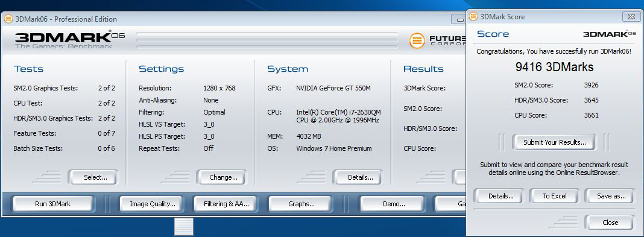Click the Tests section heading
644x237 pixels.
28,69
